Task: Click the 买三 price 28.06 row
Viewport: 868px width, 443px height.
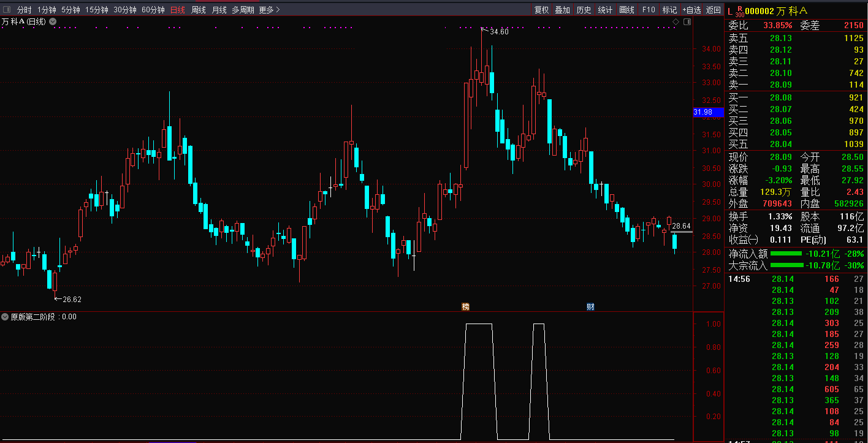Action: (x=796, y=121)
